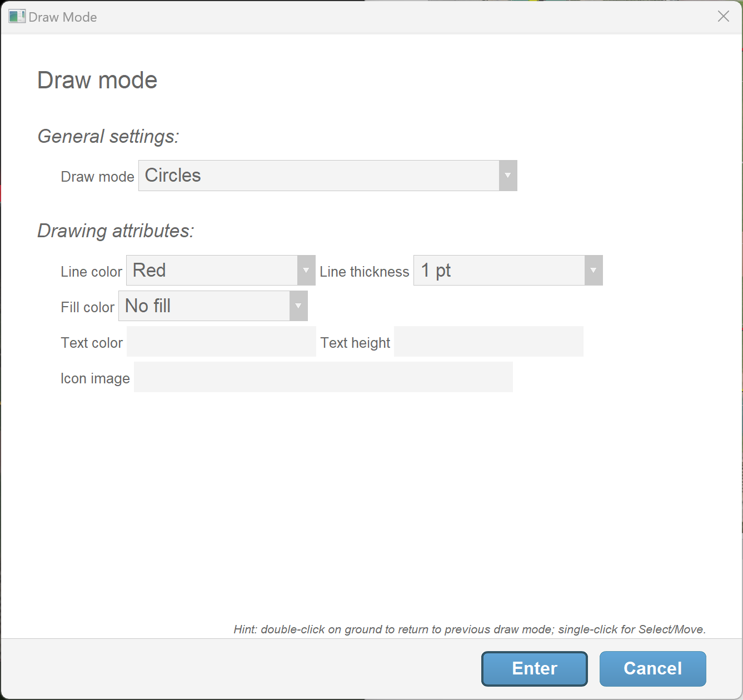The height and width of the screenshot is (700, 743).
Task: Click the Line thickness dropdown arrow
Action: (594, 271)
